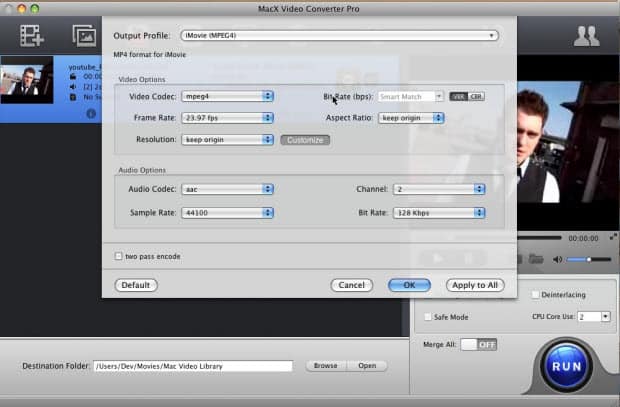The width and height of the screenshot is (620, 407).
Task: Open the audio Bit Rate 128 Kbps dropdown
Action: [x=439, y=213]
